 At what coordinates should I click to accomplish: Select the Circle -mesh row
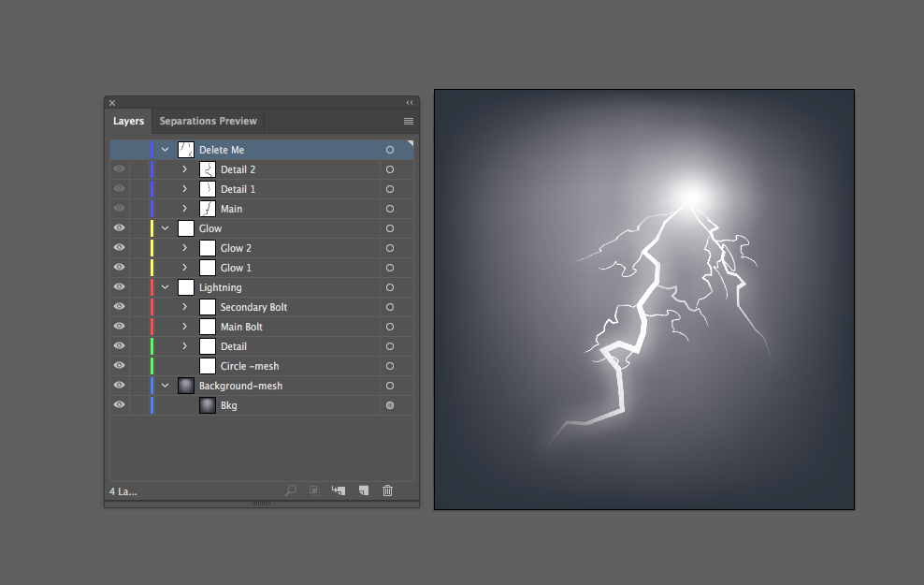[x=262, y=366]
